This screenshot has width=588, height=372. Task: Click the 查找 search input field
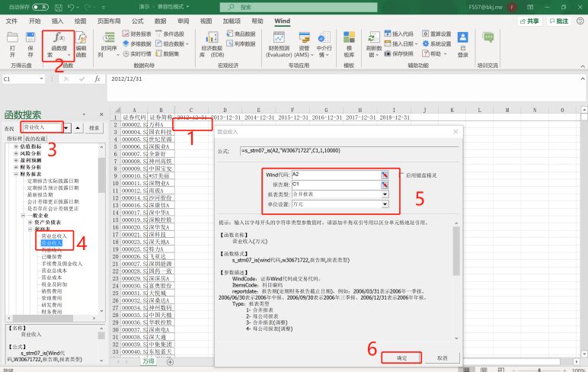click(x=42, y=127)
